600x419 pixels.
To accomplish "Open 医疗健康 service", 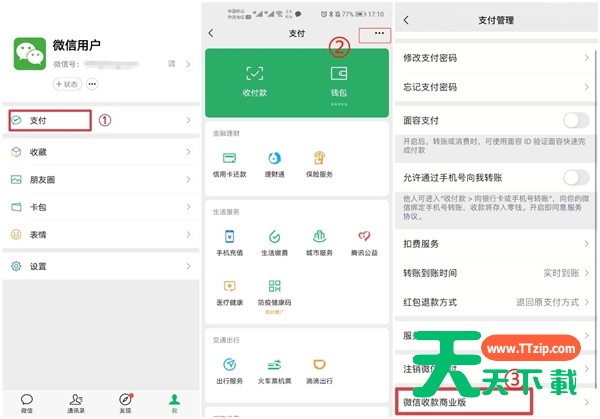I will [x=230, y=293].
